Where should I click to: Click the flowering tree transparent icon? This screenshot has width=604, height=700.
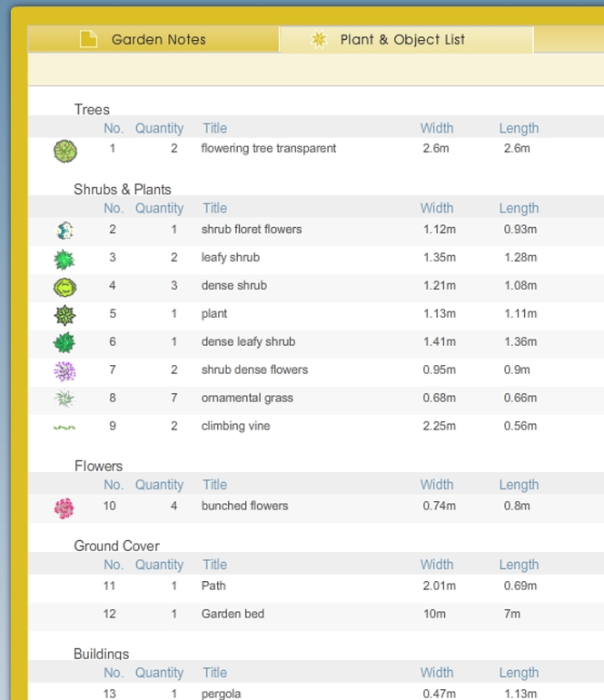coord(64,151)
